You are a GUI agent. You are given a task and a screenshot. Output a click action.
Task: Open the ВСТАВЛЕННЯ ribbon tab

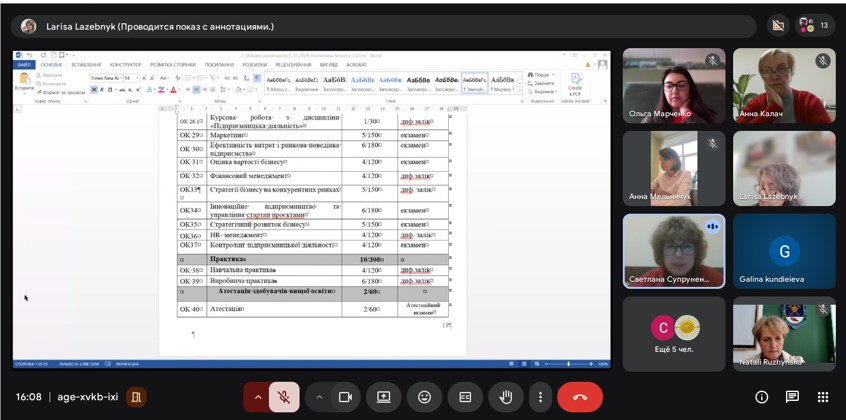click(86, 64)
